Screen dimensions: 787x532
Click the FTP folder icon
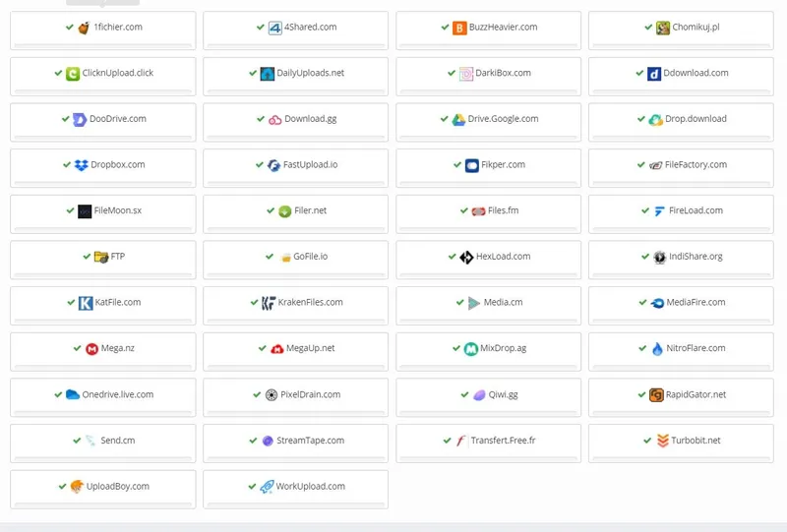click(x=101, y=257)
